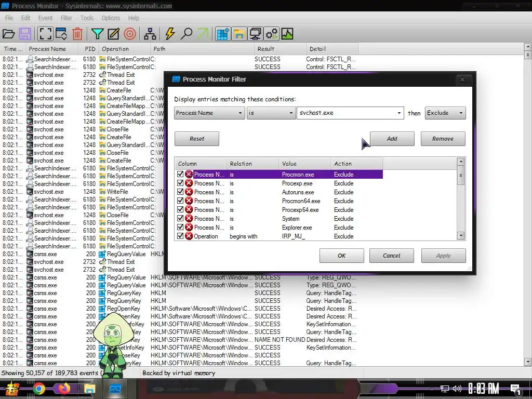Uncheck the Procmon64.exe filter checkbox

tap(180, 201)
